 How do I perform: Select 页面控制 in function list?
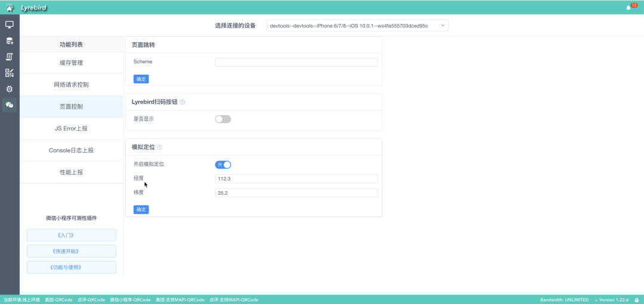[72, 106]
